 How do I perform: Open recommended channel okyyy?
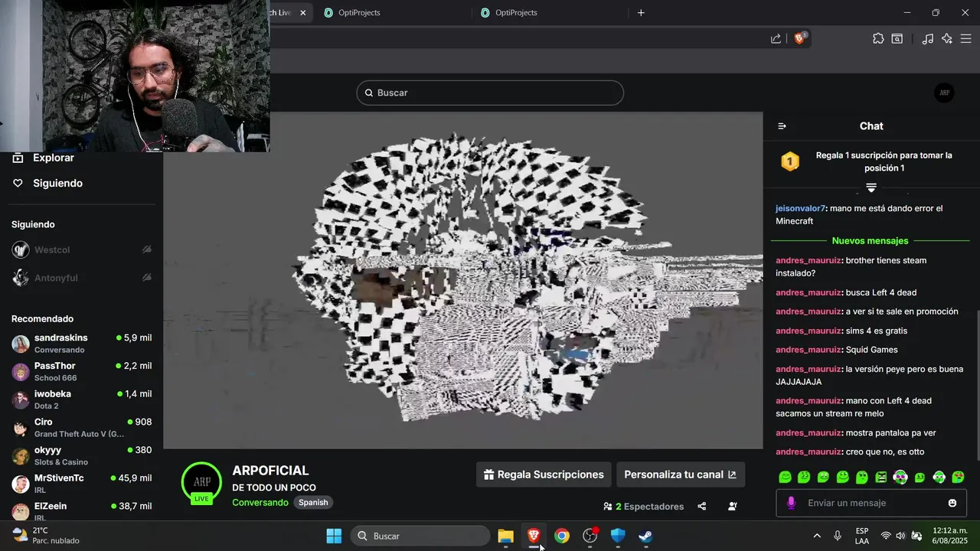[81, 456]
